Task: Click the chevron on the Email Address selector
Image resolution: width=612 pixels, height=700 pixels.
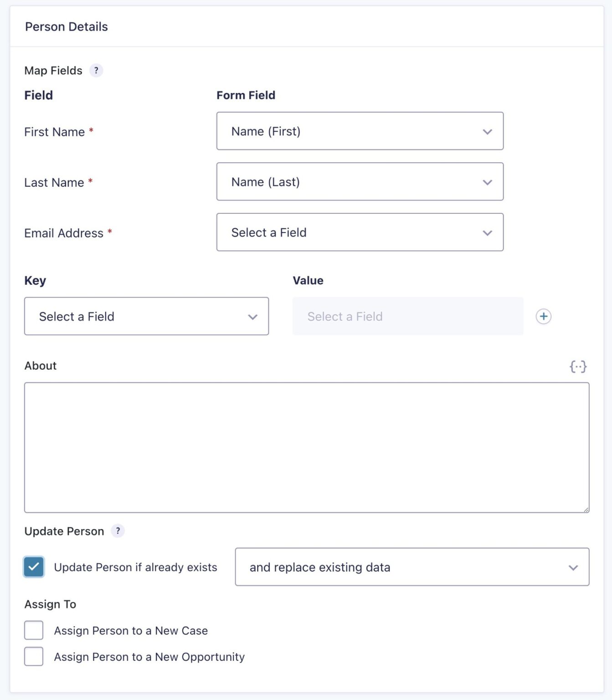Action: pyautogui.click(x=487, y=233)
